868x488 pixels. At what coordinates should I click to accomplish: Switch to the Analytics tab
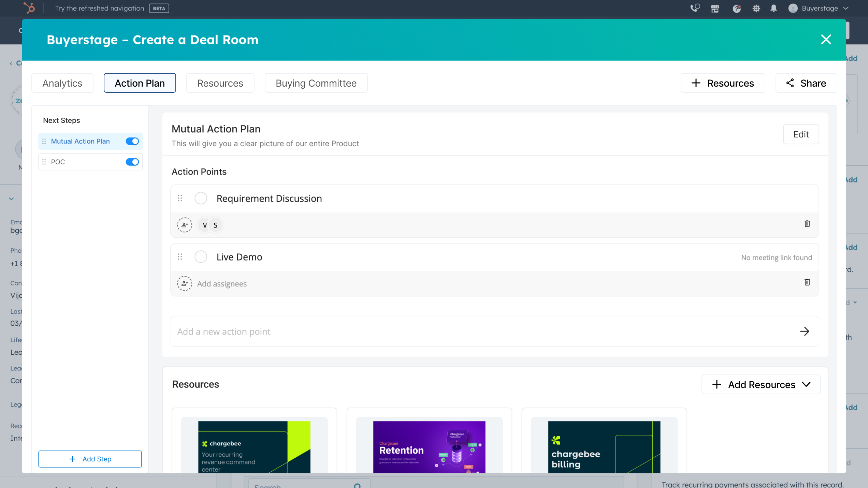(x=62, y=83)
